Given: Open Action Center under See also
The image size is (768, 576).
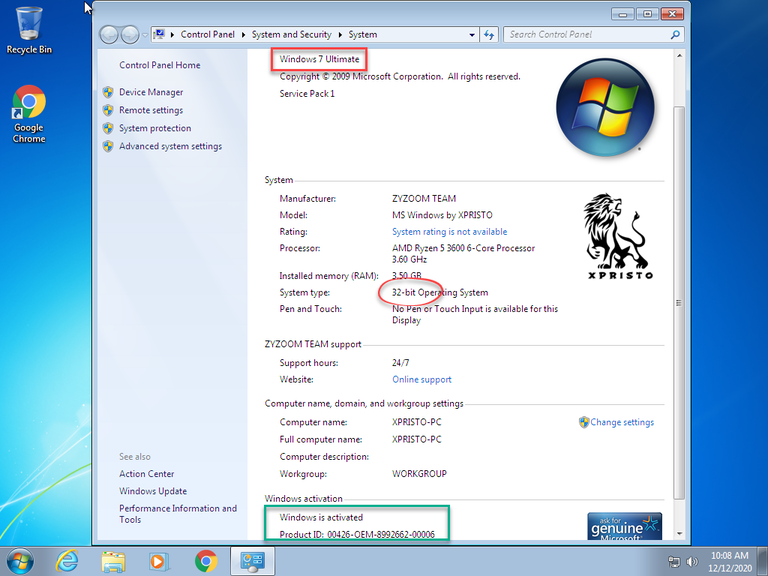Looking at the screenshot, I should (x=146, y=474).
